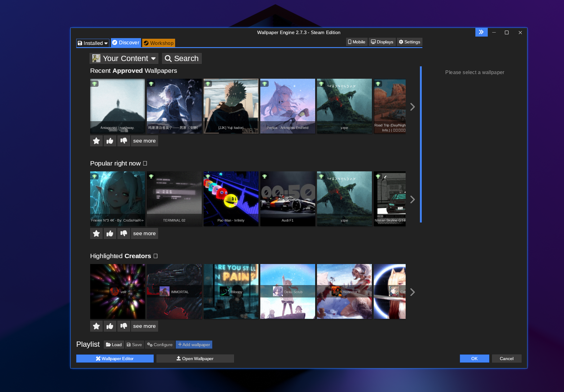Open the veil creator card
Image resolution: width=564 pixels, height=392 pixels.
tap(117, 291)
